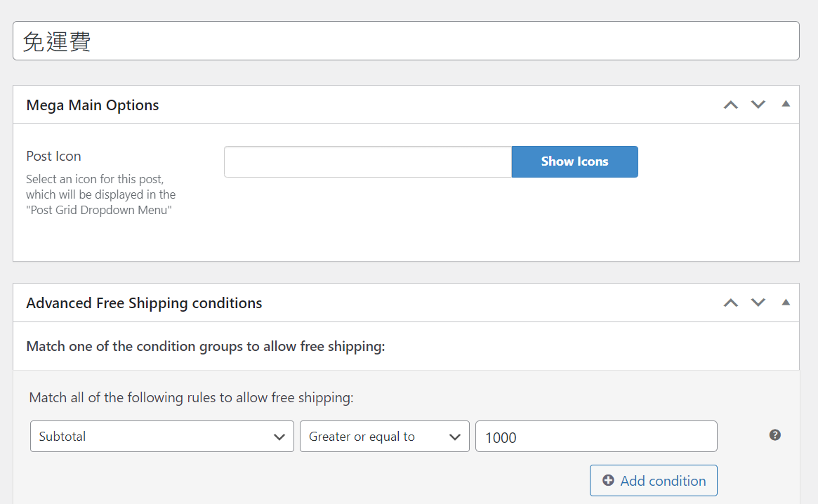Click 'Match all of the following rules' text

click(191, 398)
